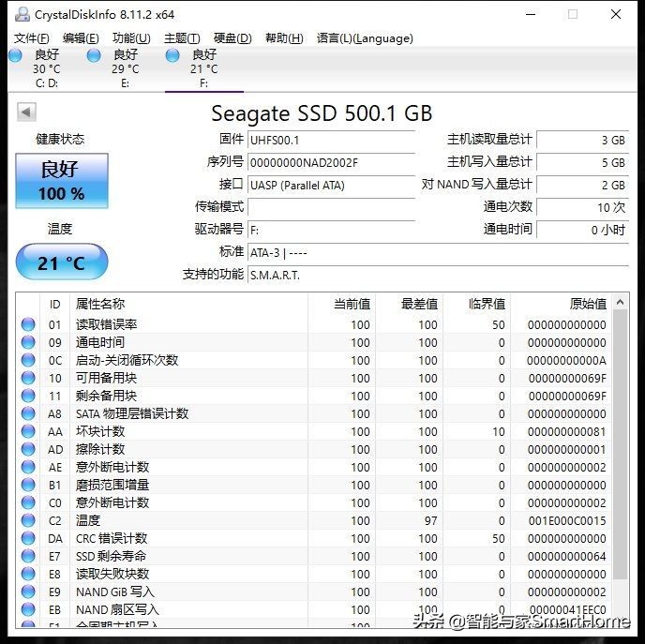
Task: Open the 主题(T) menu
Action: point(182,38)
